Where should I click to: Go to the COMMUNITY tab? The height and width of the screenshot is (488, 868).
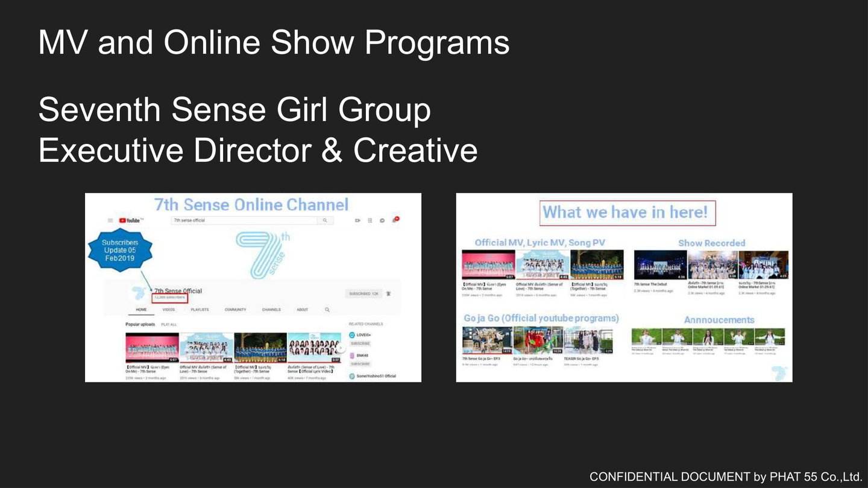click(235, 310)
